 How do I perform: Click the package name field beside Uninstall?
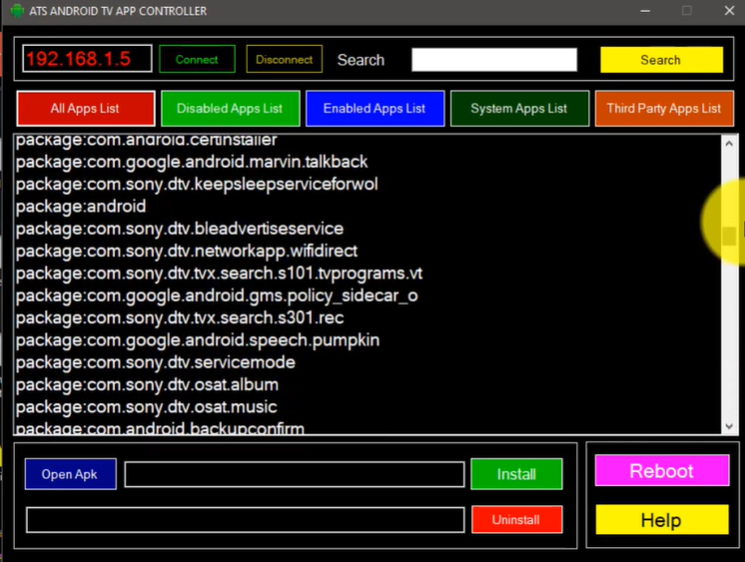pos(246,520)
